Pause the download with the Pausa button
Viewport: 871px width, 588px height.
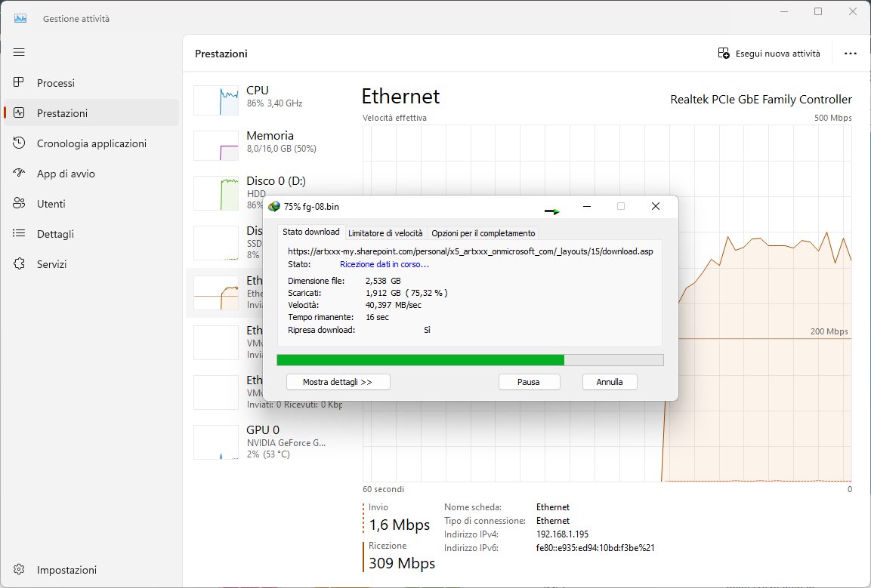click(x=529, y=382)
